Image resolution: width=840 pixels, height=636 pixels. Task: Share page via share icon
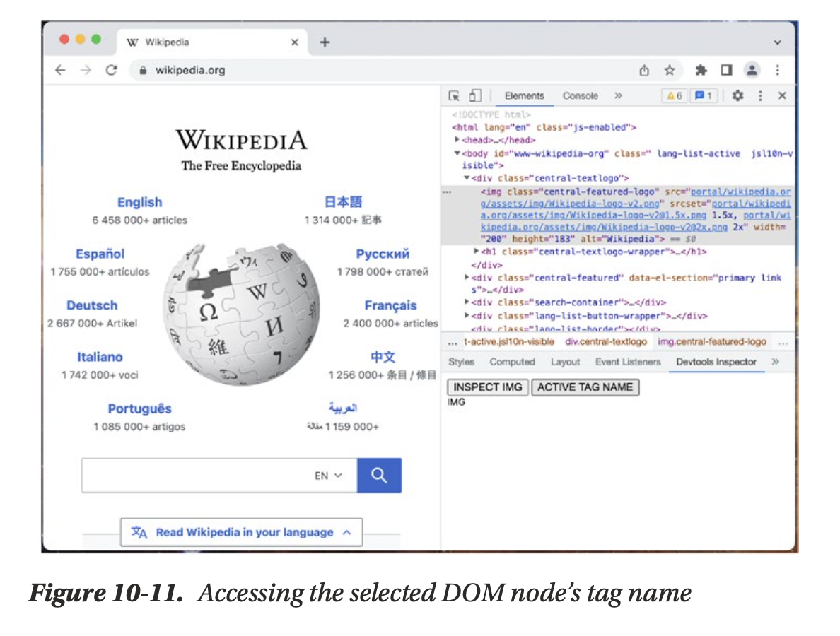[644, 70]
